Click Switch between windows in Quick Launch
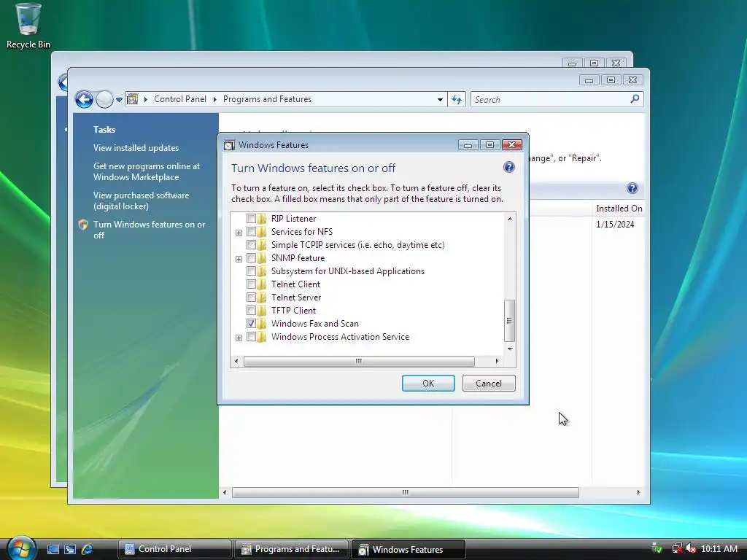Viewport: 747px width, 560px height. (69, 549)
